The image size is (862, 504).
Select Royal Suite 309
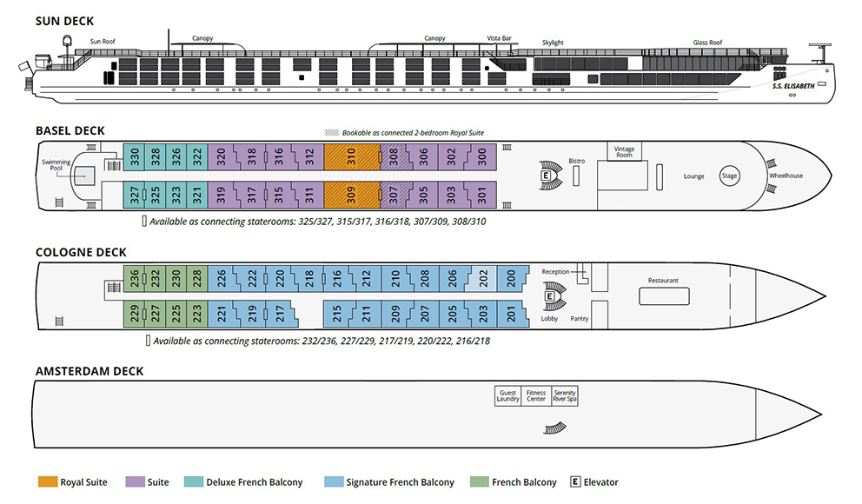click(352, 195)
